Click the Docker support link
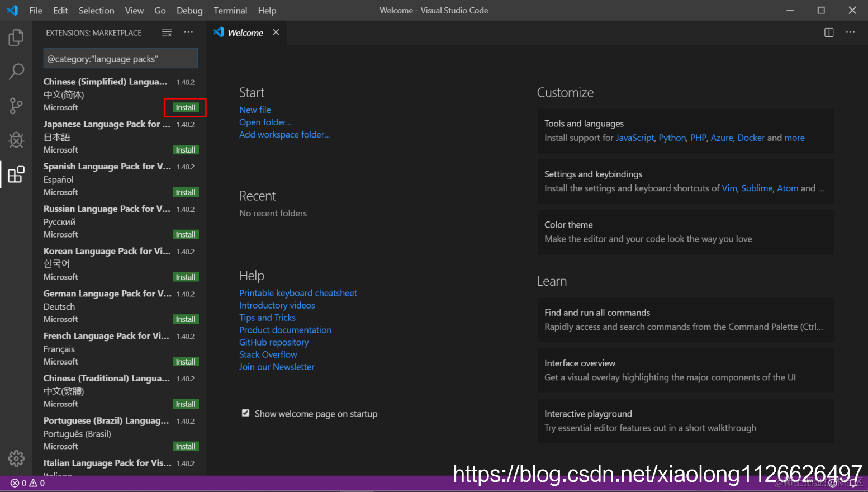Viewport: 868px width, 492px height. click(751, 138)
